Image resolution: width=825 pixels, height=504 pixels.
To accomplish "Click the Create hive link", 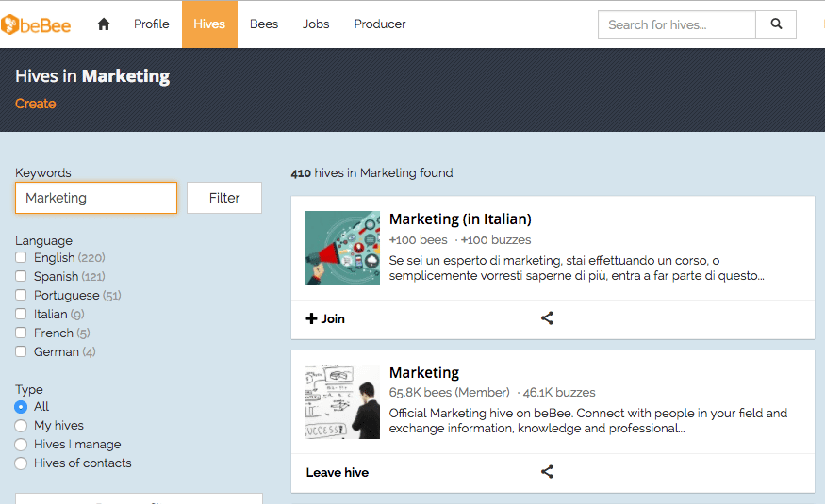I will click(36, 104).
